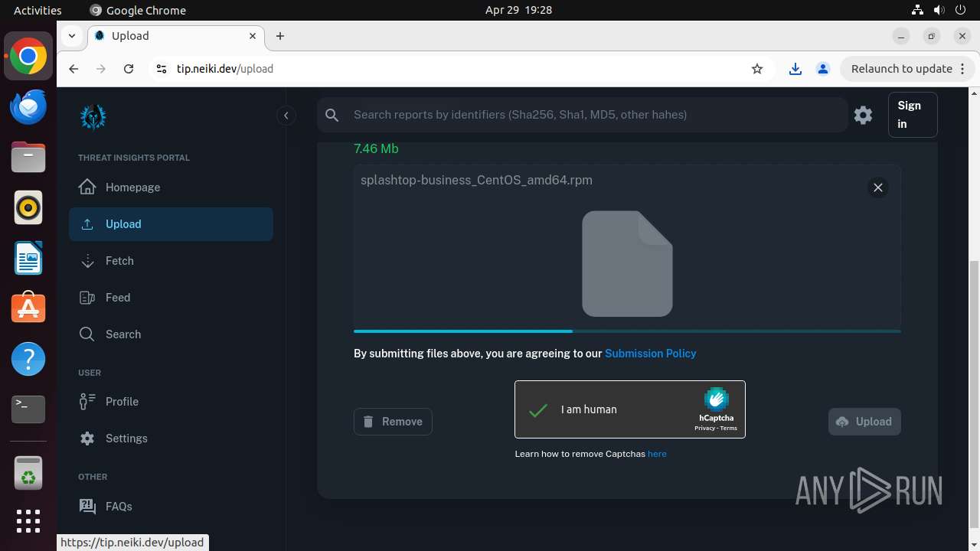The height and width of the screenshot is (551, 980).
Task: Open the power menu icon in top bar
Action: [960, 10]
